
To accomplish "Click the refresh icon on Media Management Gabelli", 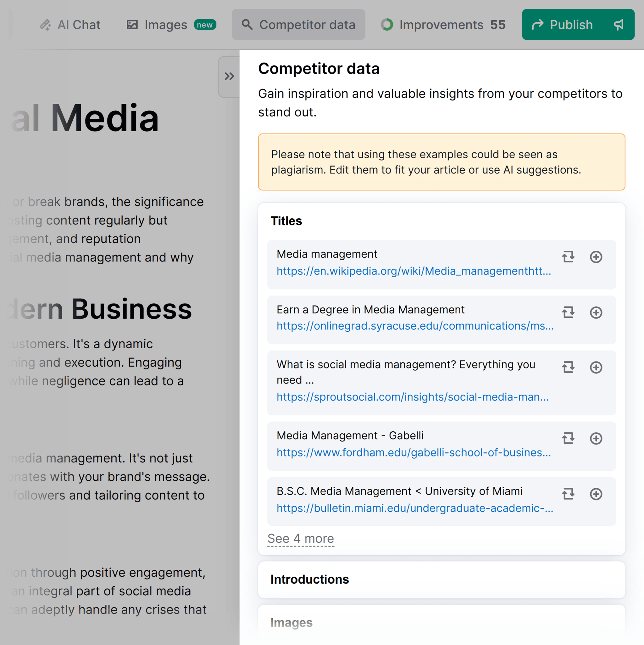I will pyautogui.click(x=567, y=438).
